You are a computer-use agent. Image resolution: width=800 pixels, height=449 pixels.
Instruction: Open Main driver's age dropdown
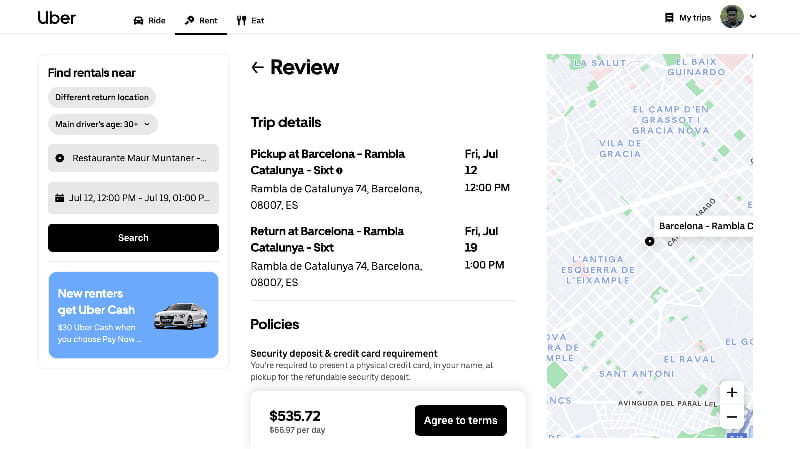tap(103, 124)
